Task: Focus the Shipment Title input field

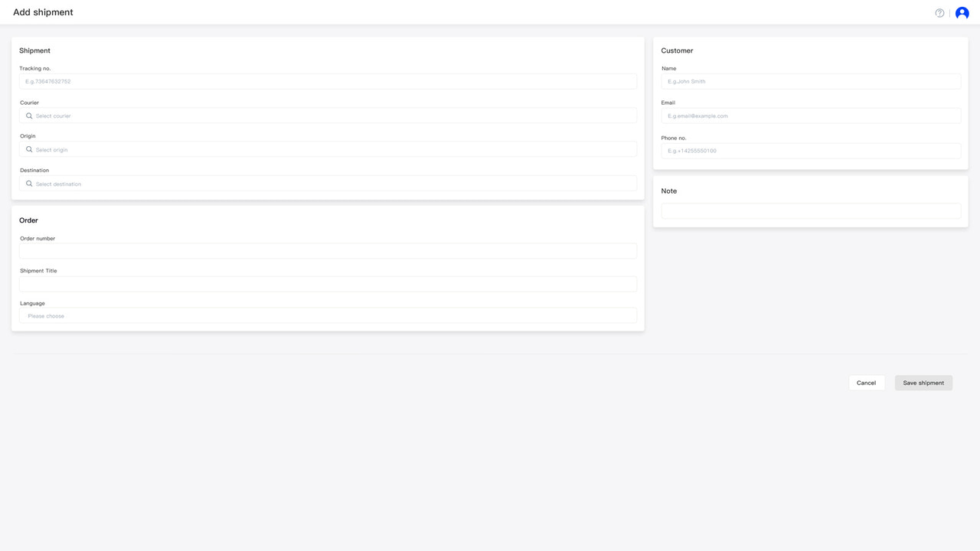Action: pos(328,284)
